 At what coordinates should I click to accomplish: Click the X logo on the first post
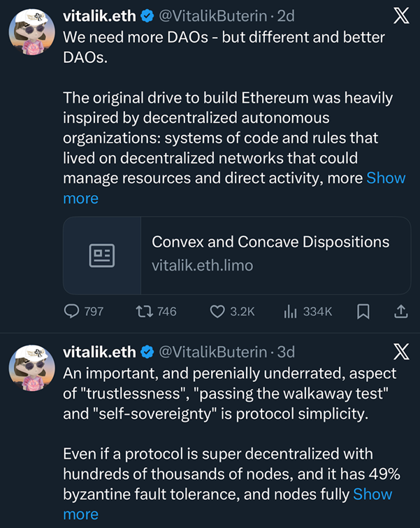401,16
